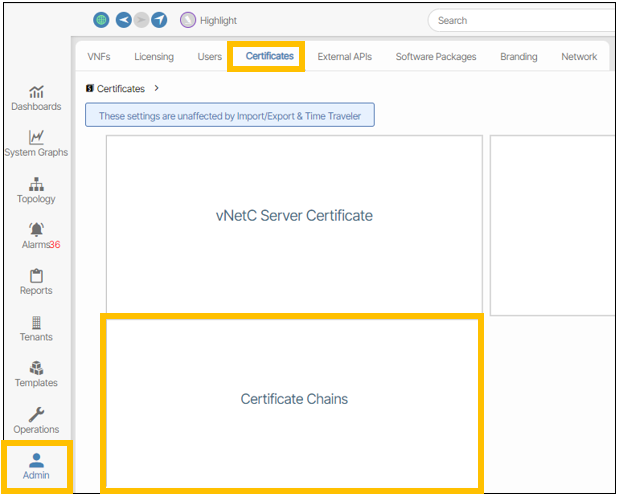Open Templates in sidebar
618x497 pixels.
36,374
